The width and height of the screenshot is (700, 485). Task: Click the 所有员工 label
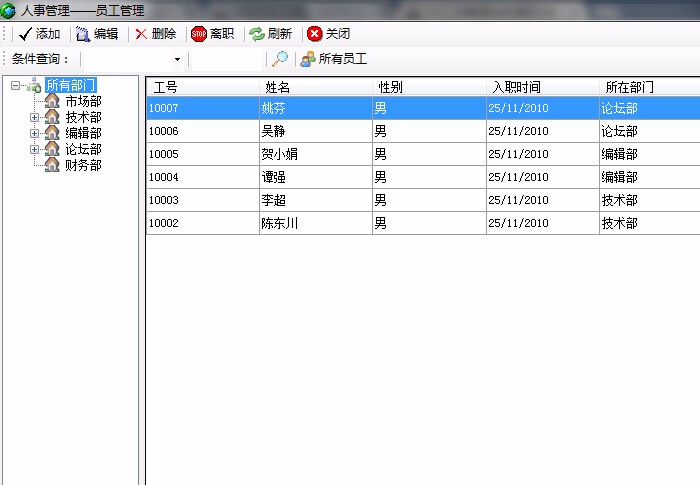click(343, 59)
